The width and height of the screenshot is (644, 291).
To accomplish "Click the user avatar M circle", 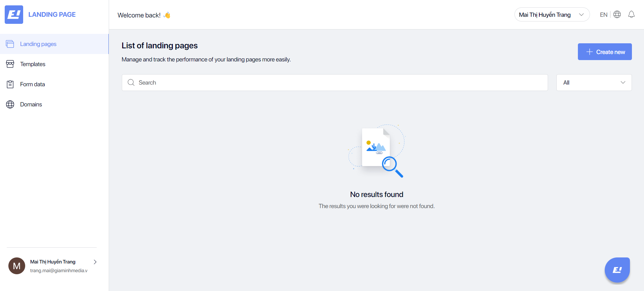I will pos(17,266).
